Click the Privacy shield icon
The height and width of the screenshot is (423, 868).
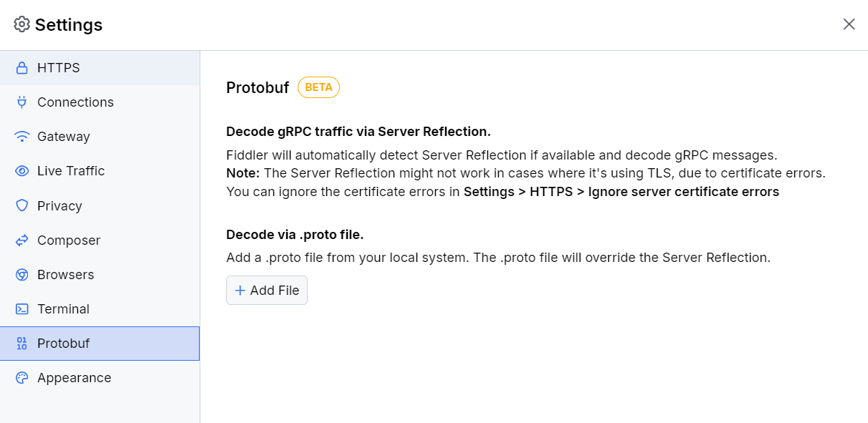pos(22,205)
